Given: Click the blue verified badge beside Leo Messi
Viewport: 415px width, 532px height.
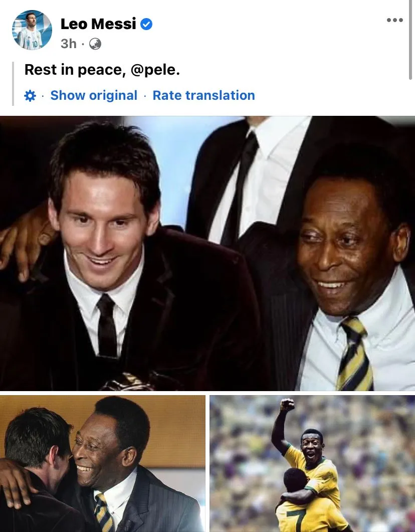Looking at the screenshot, I should (146, 24).
